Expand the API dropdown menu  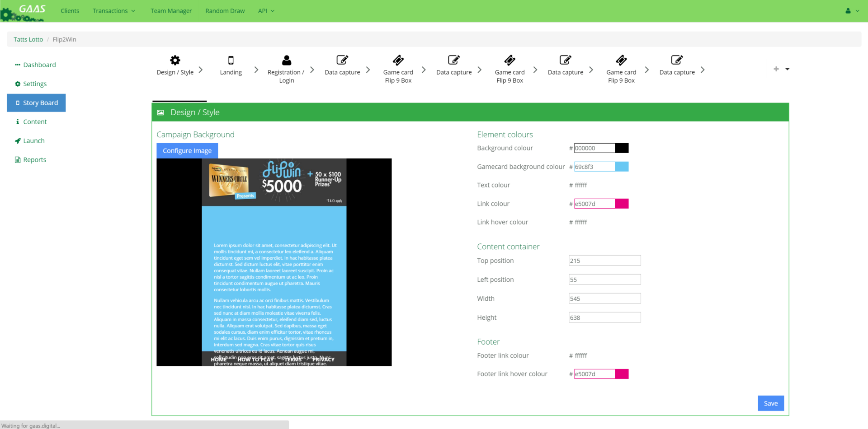click(x=266, y=11)
